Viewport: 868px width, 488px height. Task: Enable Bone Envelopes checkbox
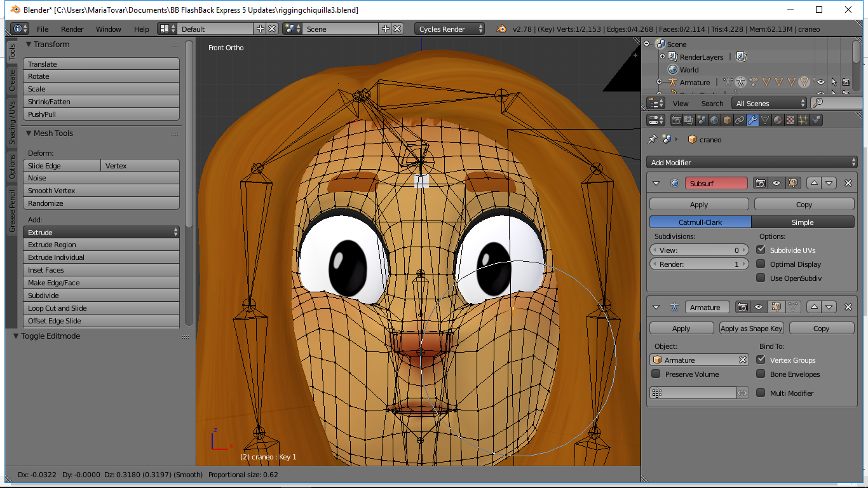[x=761, y=374]
